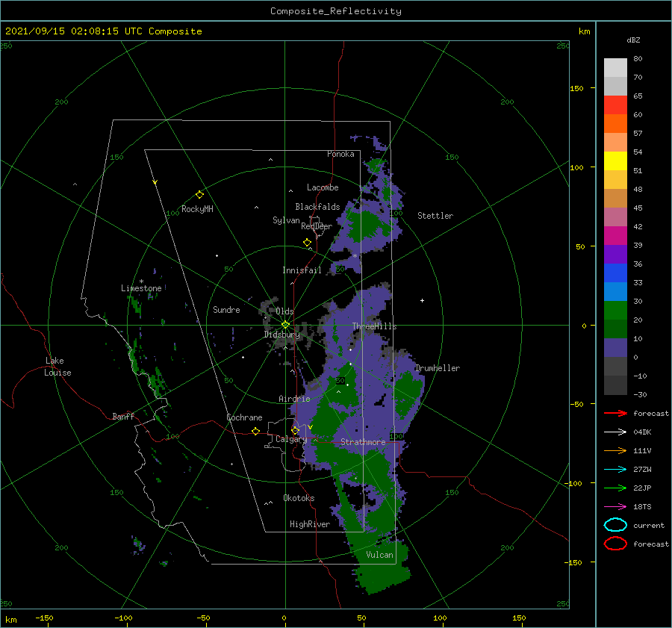Click the white cross marker west of Stettler
The image size is (672, 628).
point(422,300)
